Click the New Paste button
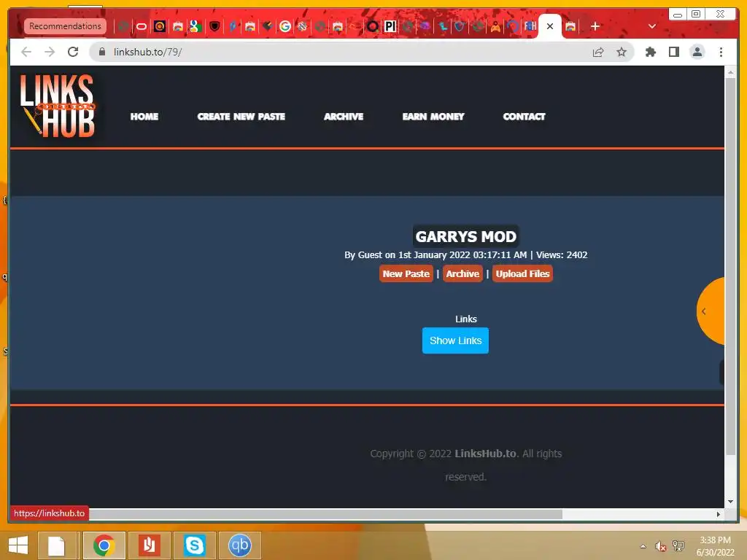Screen dimensions: 747x560 (406, 274)
